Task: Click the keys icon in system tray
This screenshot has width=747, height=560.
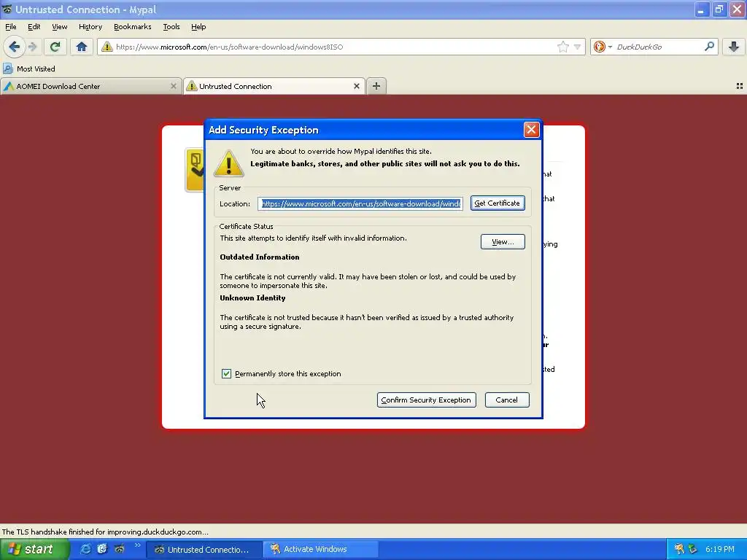Action: 679,549
